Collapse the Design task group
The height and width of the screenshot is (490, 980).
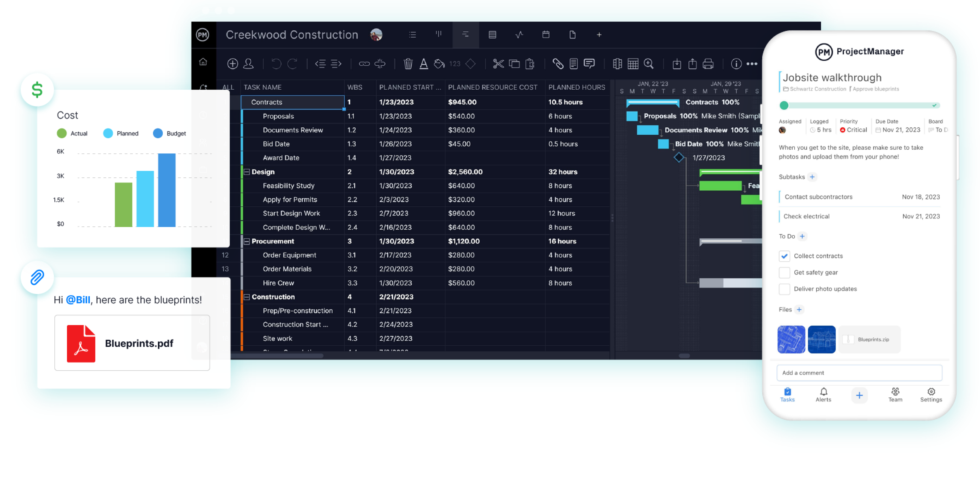click(247, 172)
